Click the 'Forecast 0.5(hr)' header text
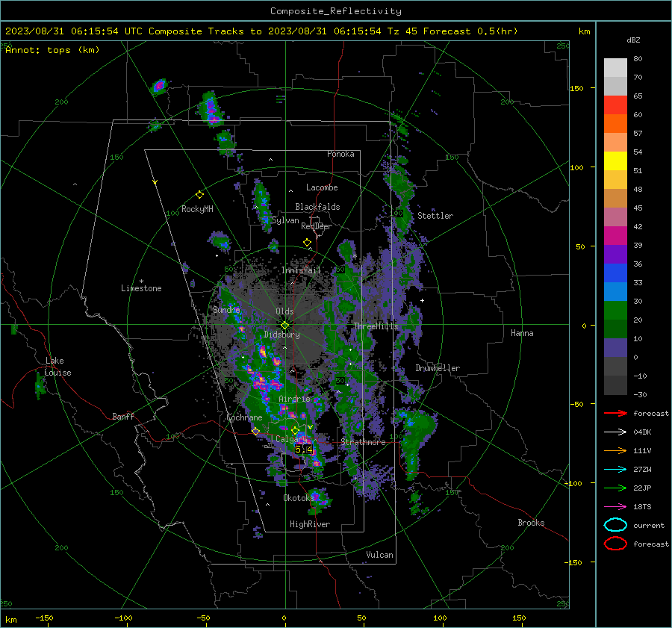Screen dimensions: 672x628 pos(470,31)
